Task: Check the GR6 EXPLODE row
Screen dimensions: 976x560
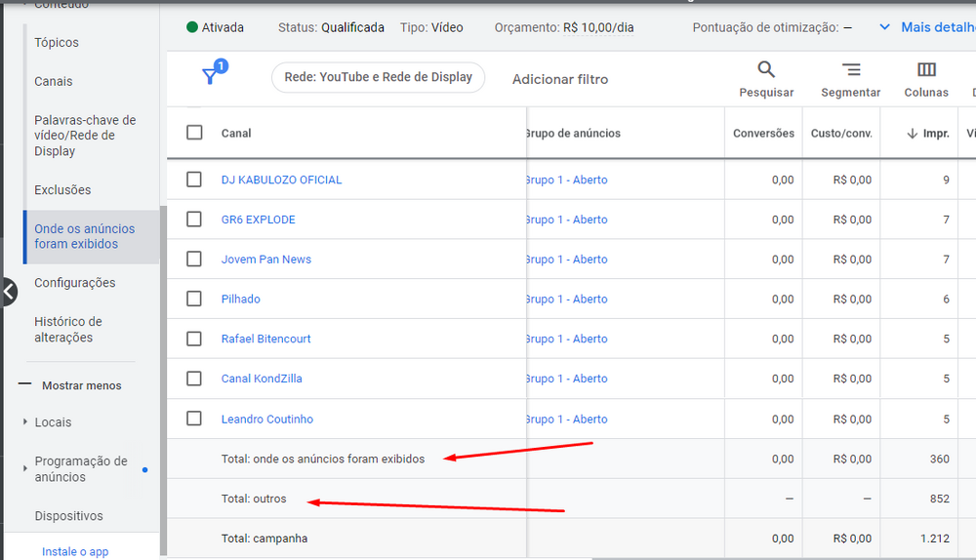Action: click(x=194, y=219)
